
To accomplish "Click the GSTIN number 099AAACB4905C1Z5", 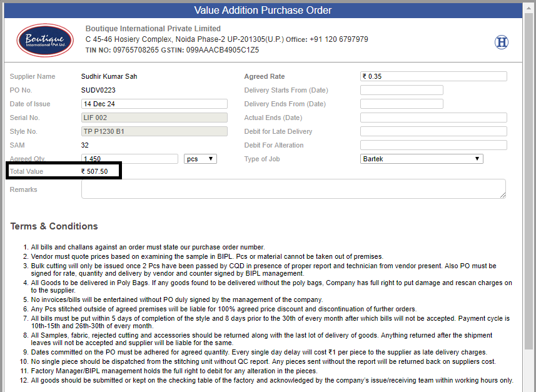I will point(223,50).
